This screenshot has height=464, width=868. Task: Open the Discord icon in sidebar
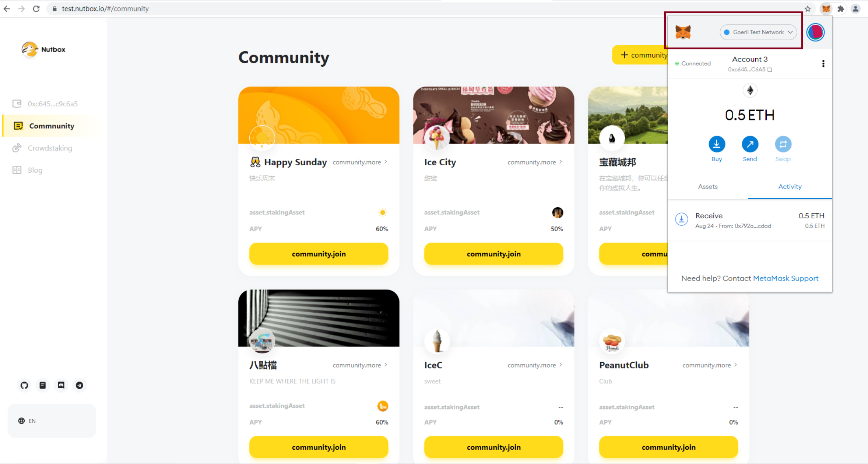point(61,385)
